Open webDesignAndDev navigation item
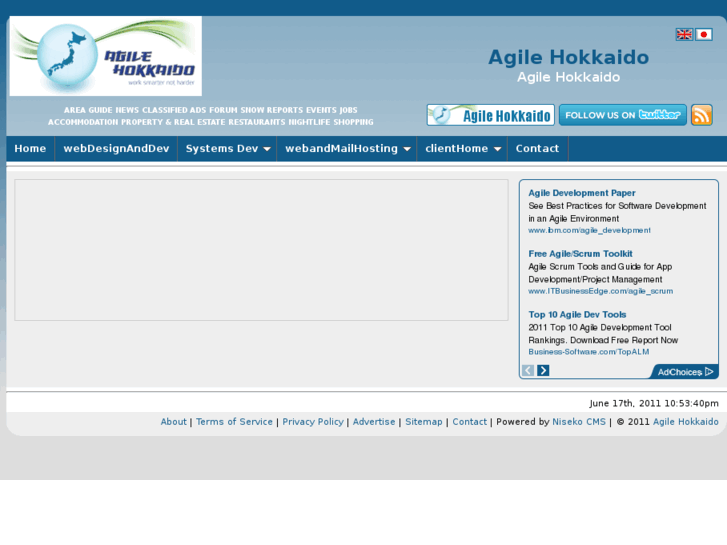The width and height of the screenshot is (727, 545). [x=116, y=148]
